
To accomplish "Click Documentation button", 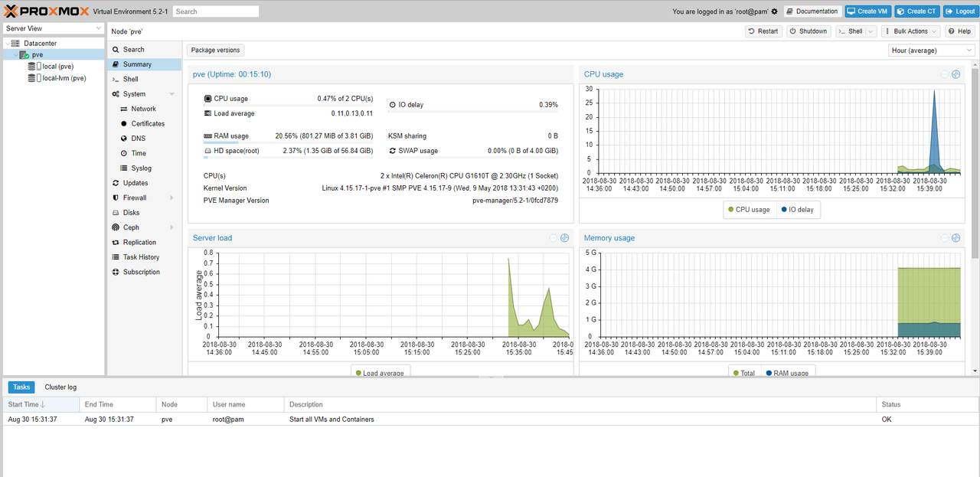I will pos(812,11).
